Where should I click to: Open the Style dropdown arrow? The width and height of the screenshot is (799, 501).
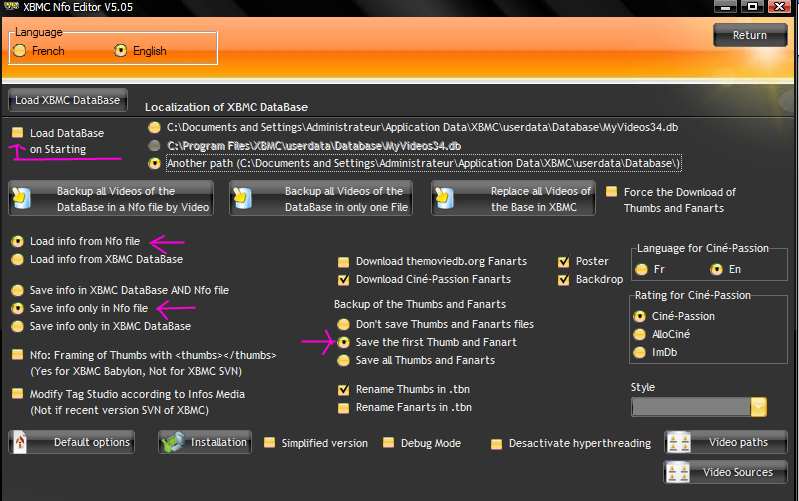(758, 407)
